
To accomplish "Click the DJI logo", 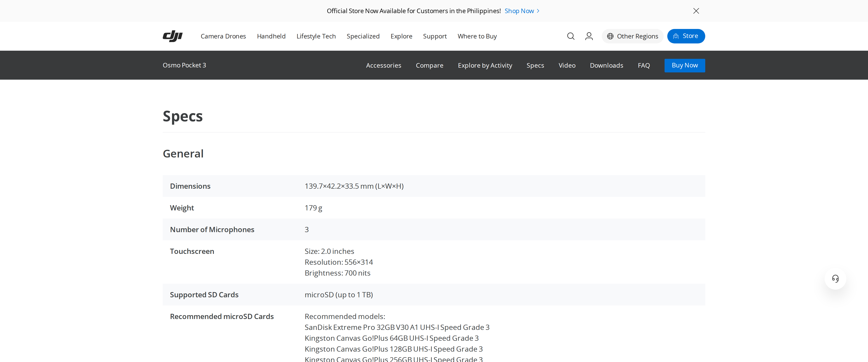I will [x=172, y=36].
